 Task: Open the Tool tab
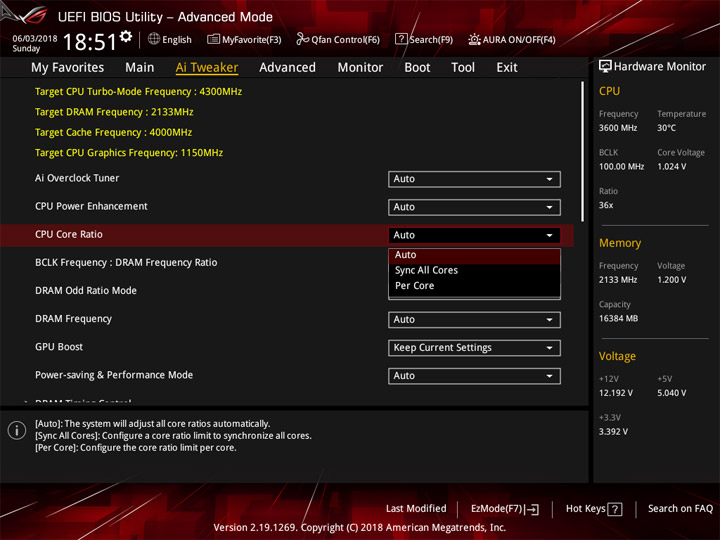pos(463,68)
